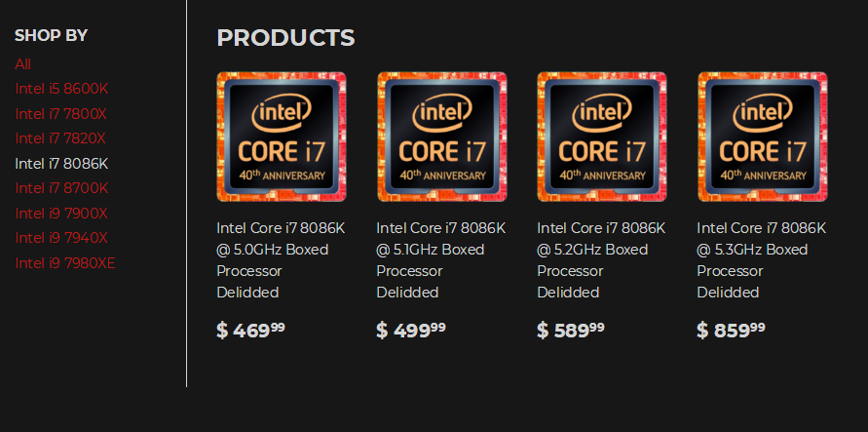
Task: Open the 5.0GHz Boxed Processor Delidded title
Action: 281,259
